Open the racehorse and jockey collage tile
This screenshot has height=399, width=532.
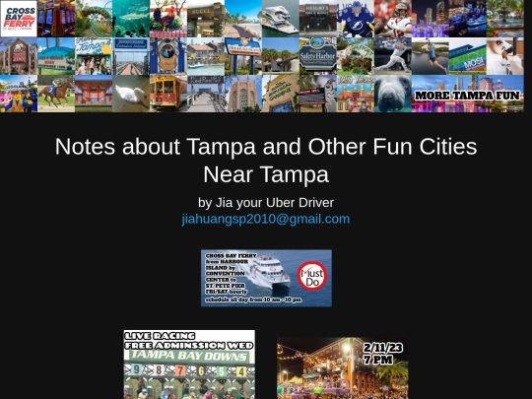[x=56, y=94]
